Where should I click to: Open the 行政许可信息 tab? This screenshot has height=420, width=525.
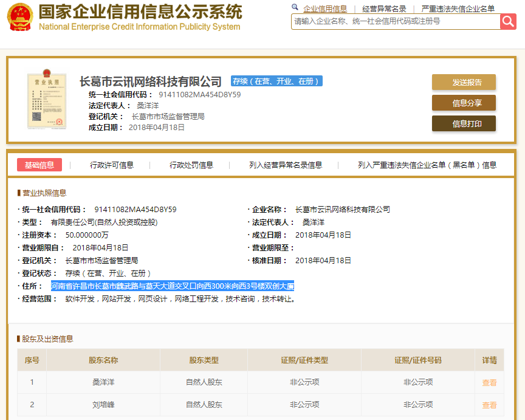[112, 164]
